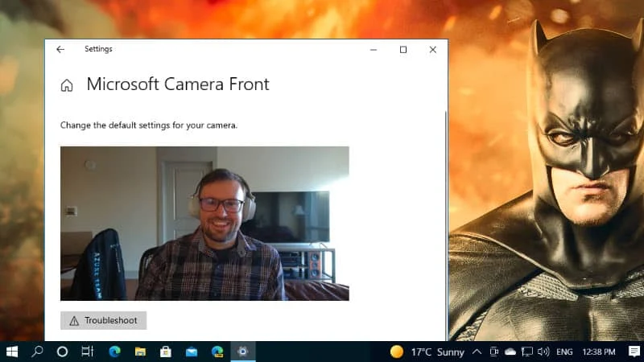Viewport: 644px width, 362px height.
Task: Close the Settings window
Action: (433, 50)
